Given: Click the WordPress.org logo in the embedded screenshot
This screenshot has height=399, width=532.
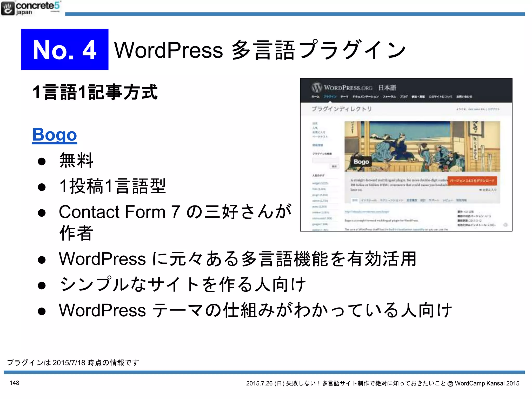Looking at the screenshot, I should pos(342,88).
